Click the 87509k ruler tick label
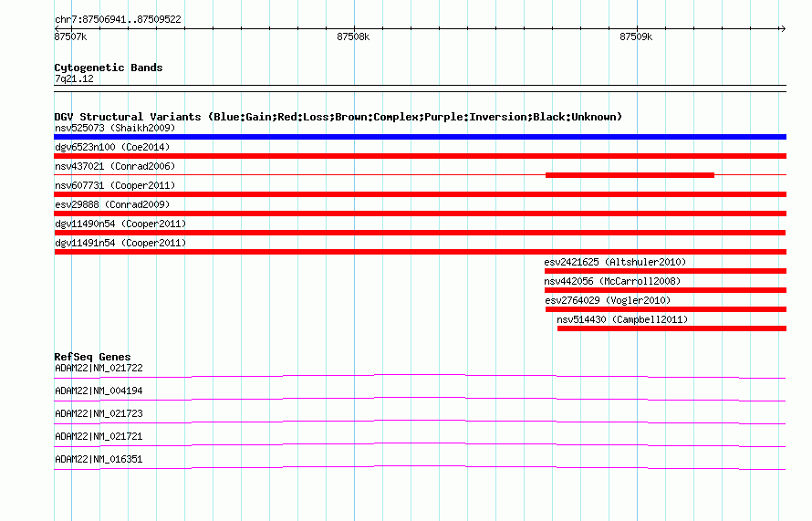 tap(636, 36)
